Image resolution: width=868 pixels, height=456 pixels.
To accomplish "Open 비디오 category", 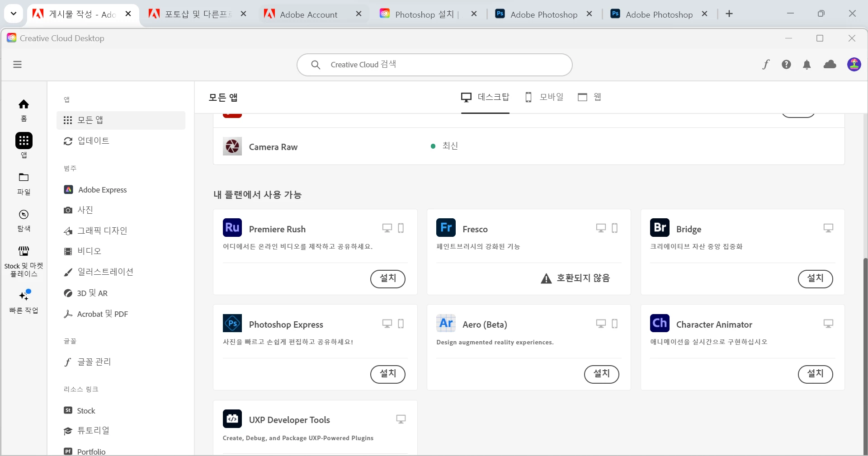I will click(x=121, y=251).
